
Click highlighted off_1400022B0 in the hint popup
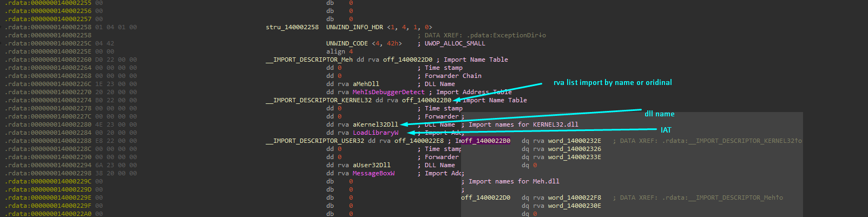[485, 141]
